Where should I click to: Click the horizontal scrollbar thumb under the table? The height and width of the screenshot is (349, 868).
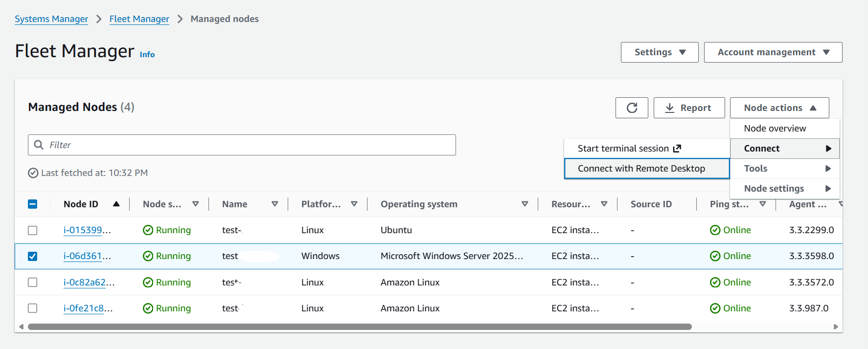click(x=360, y=327)
